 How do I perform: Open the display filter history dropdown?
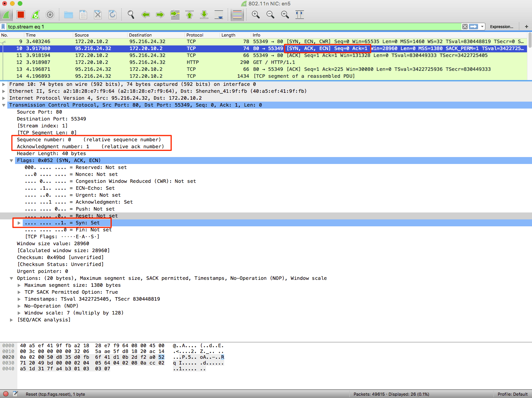click(x=482, y=27)
